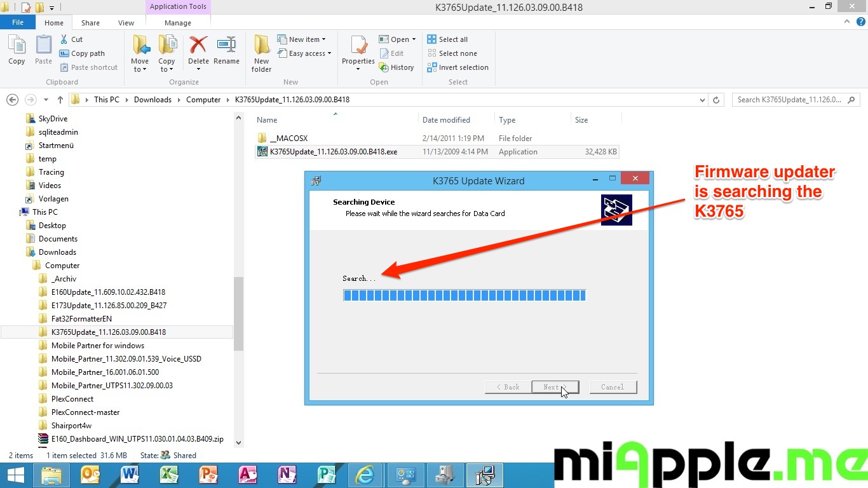Click the blue search progress bar
Screen dimensions: 868x488
click(464, 295)
